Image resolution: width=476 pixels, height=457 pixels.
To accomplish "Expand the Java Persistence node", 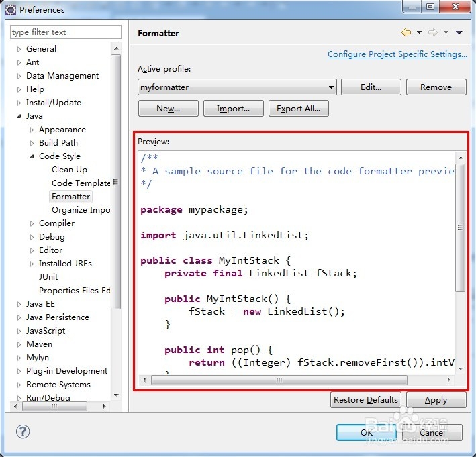I will (19, 317).
